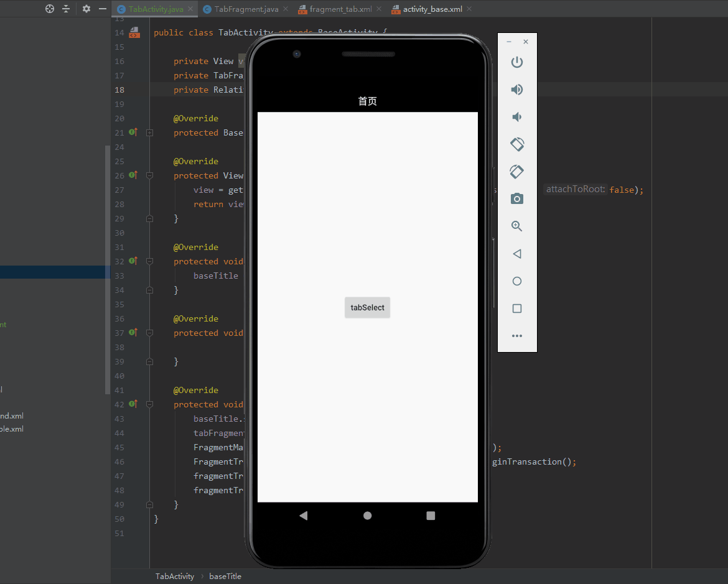Click the emulator toolbar Home circle
Image resolution: width=728 pixels, height=584 pixels.
click(516, 281)
